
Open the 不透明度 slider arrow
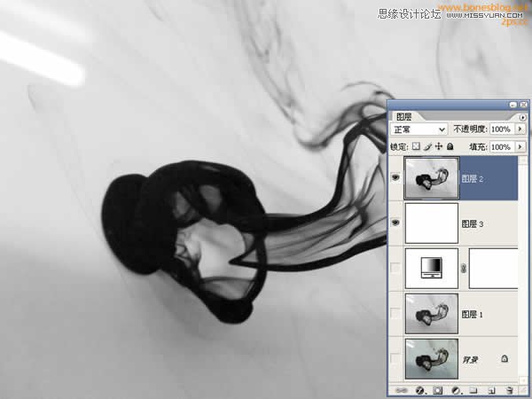coord(520,129)
